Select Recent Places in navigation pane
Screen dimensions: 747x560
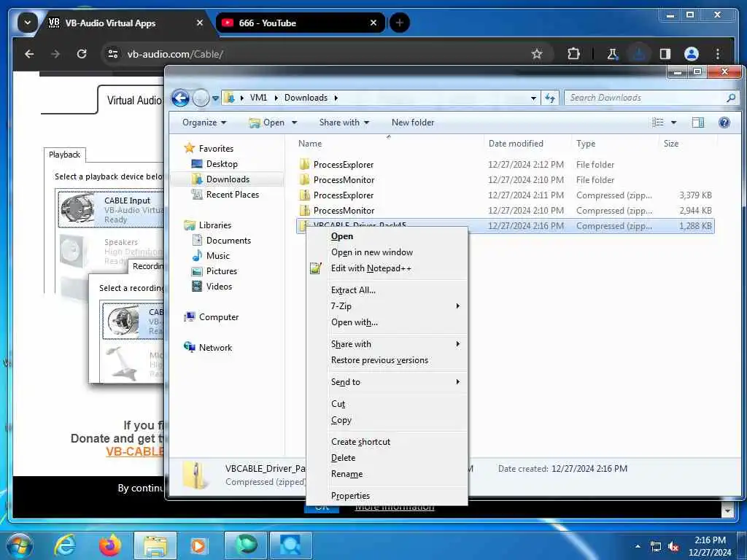pos(225,194)
